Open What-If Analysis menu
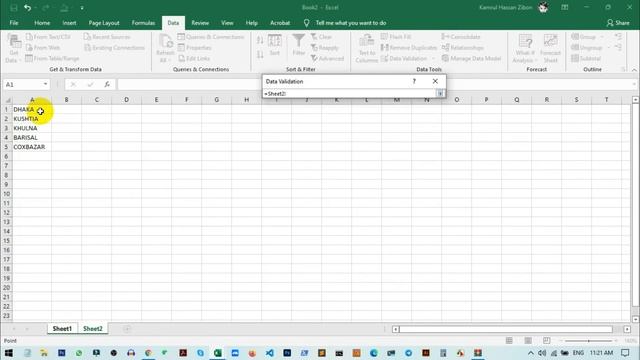This screenshot has height=360, width=640. coord(525,48)
